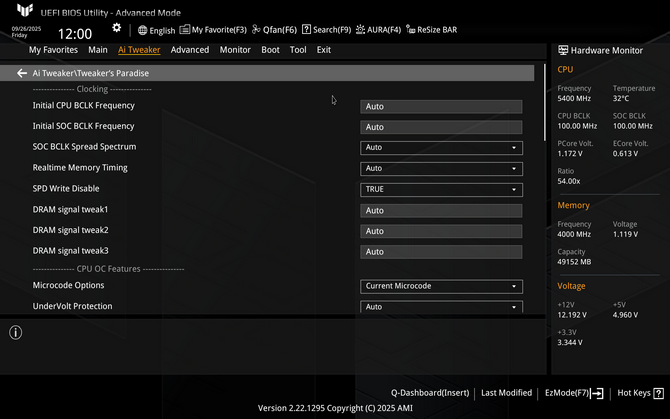Image resolution: width=670 pixels, height=419 pixels.
Task: Click the 12:00 clock display
Action: [x=75, y=34]
